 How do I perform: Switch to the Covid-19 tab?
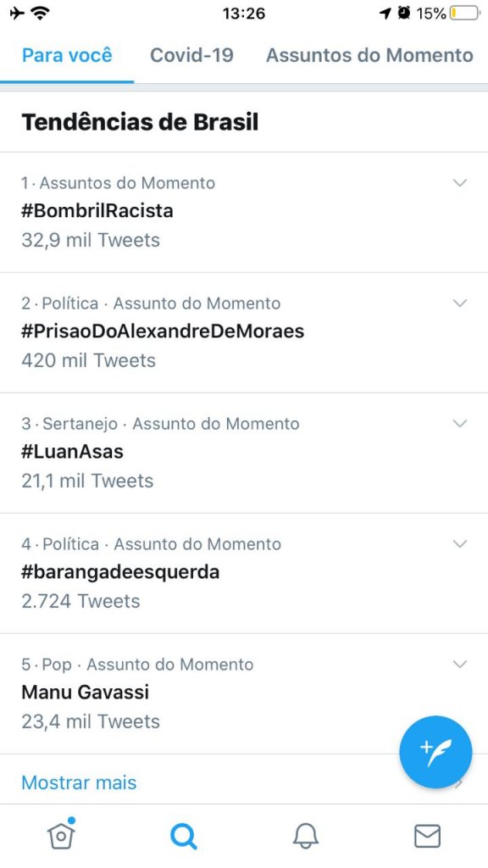192,55
